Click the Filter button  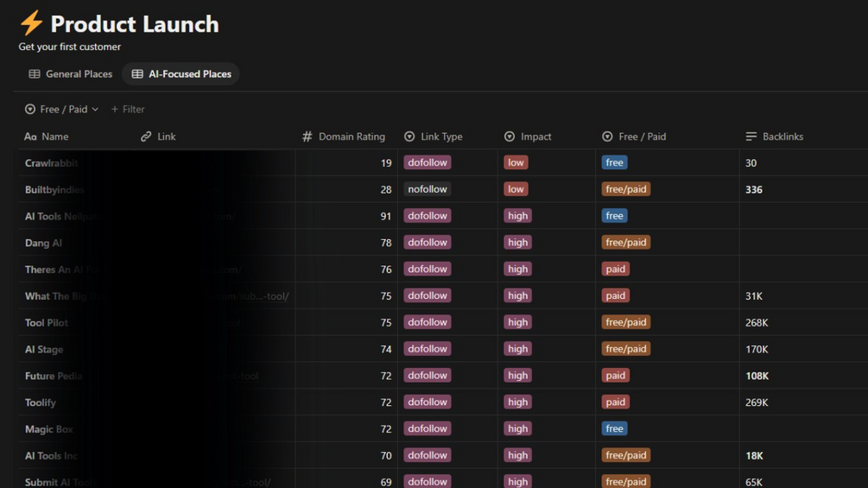tap(128, 109)
